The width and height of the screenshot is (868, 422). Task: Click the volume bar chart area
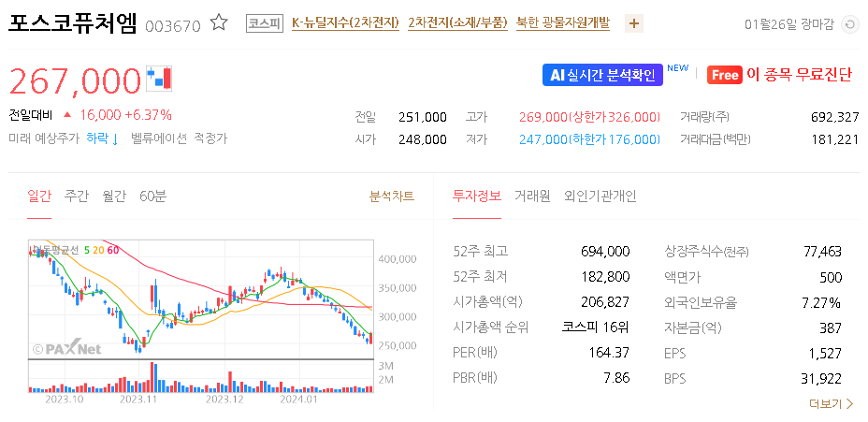[200, 376]
